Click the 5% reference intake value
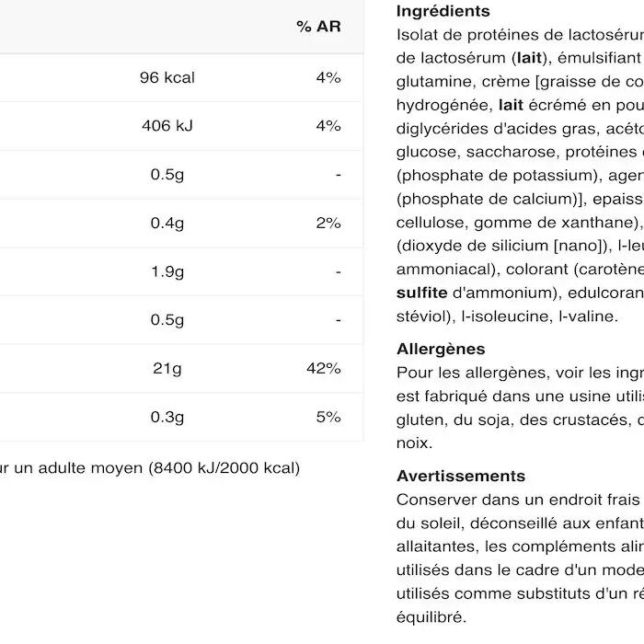644x644 pixels. point(328,417)
